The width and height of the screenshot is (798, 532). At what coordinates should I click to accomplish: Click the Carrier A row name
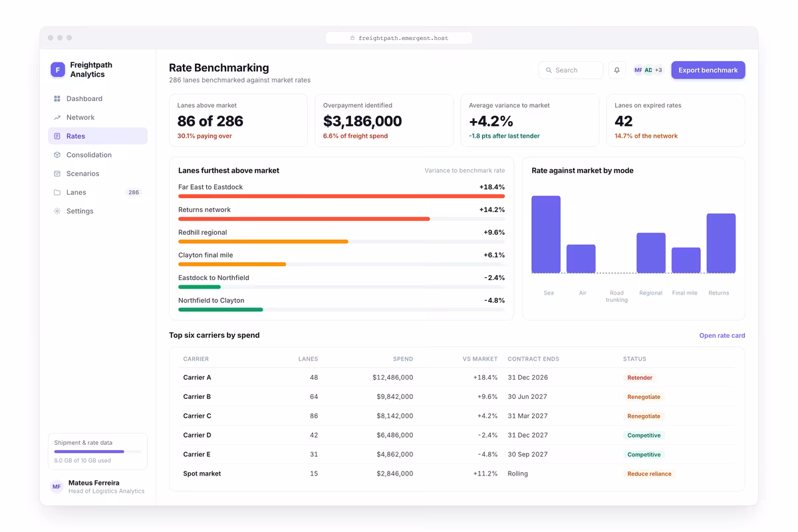[198, 378]
